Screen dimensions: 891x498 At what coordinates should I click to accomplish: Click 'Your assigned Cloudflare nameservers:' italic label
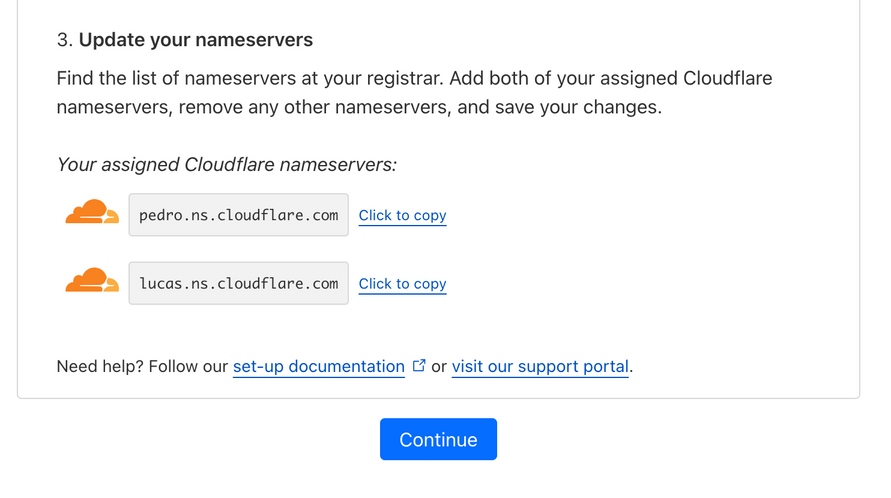226,165
